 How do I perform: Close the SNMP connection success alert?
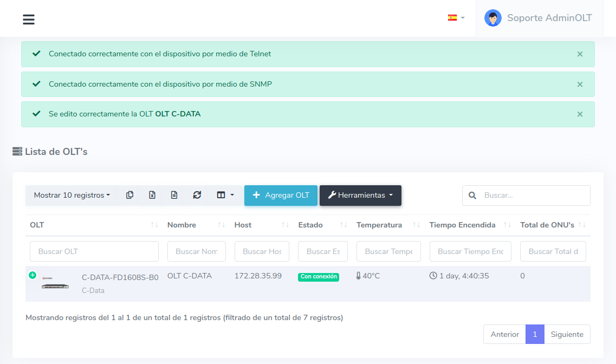pos(580,84)
